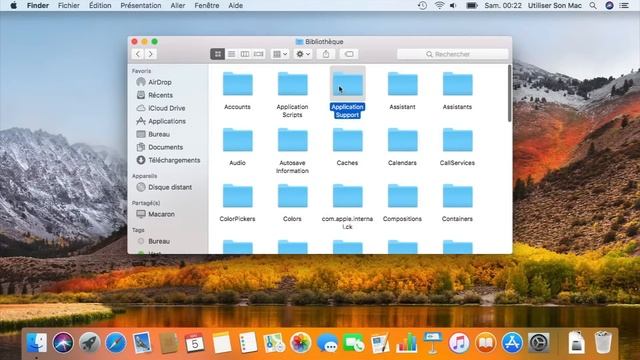
Task: Select the ColorPickers folder
Action: point(238,196)
